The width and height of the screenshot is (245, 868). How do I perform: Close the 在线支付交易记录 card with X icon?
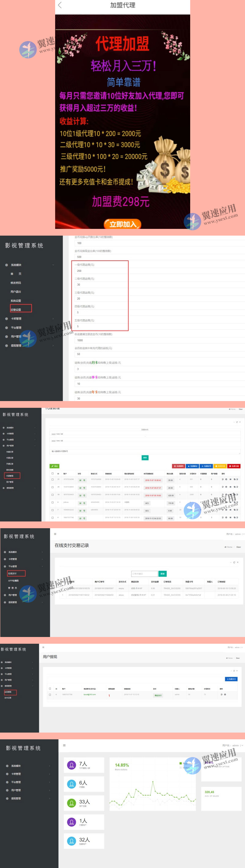(x=238, y=563)
